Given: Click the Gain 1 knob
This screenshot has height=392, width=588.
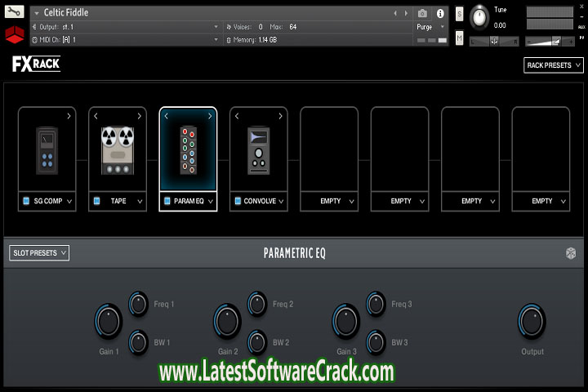Looking at the screenshot, I should click(108, 321).
